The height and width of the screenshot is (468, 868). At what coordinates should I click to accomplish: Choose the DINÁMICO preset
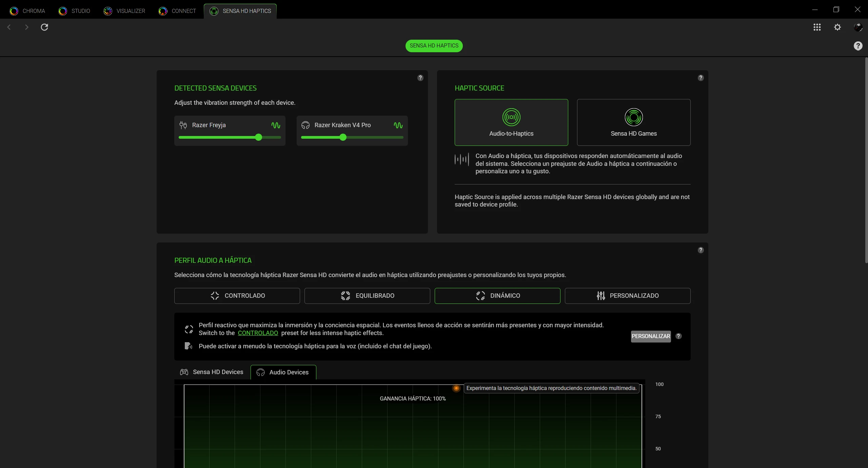[497, 296]
